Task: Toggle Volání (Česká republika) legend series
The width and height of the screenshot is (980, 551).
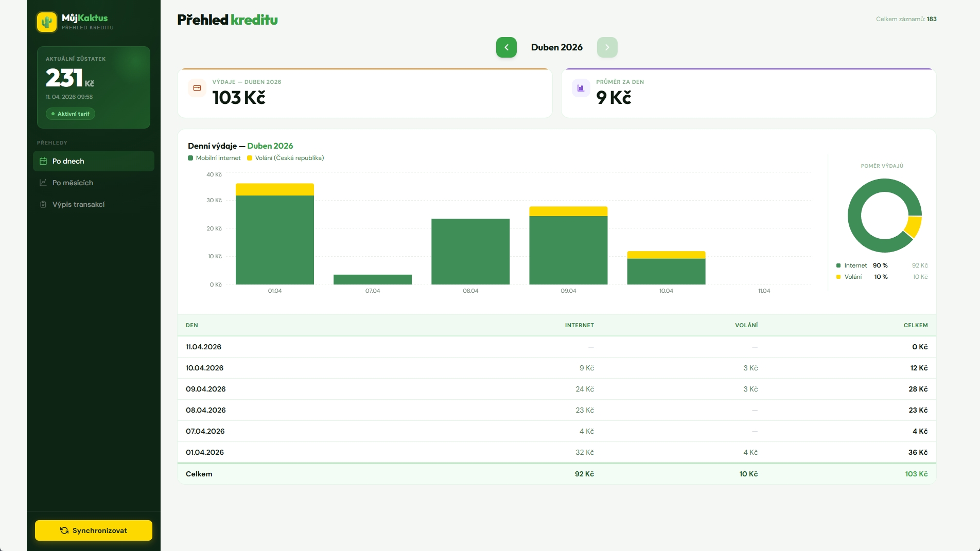Action: point(286,158)
